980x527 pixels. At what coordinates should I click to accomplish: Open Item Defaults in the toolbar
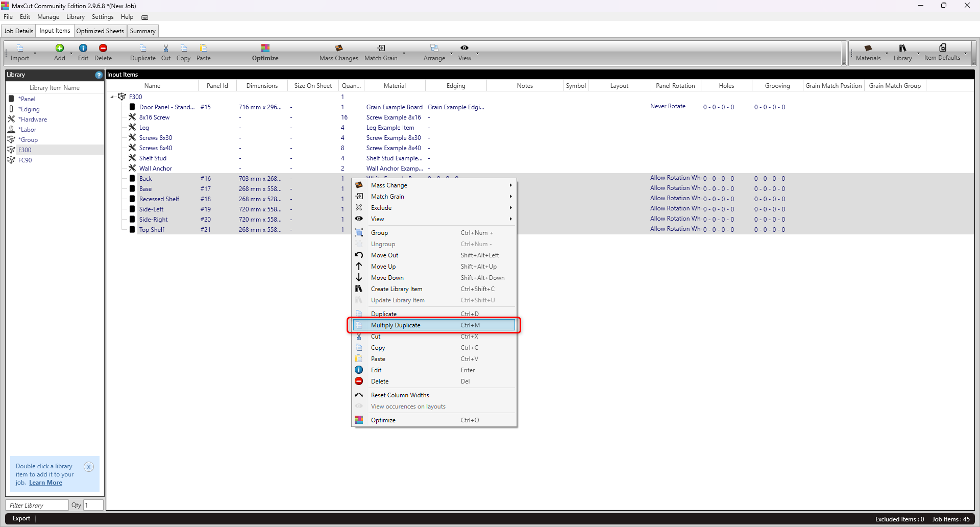pyautogui.click(x=942, y=53)
